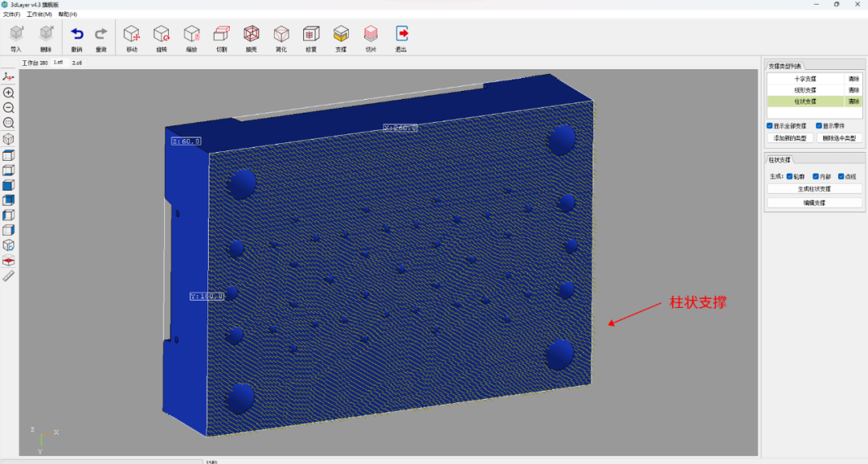Click the 添加新的类型 button
The height and width of the screenshot is (464, 868).
(790, 138)
